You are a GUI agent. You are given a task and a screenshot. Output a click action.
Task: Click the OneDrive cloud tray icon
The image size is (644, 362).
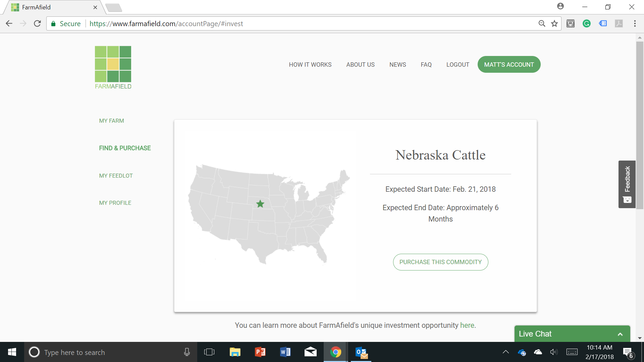538,352
